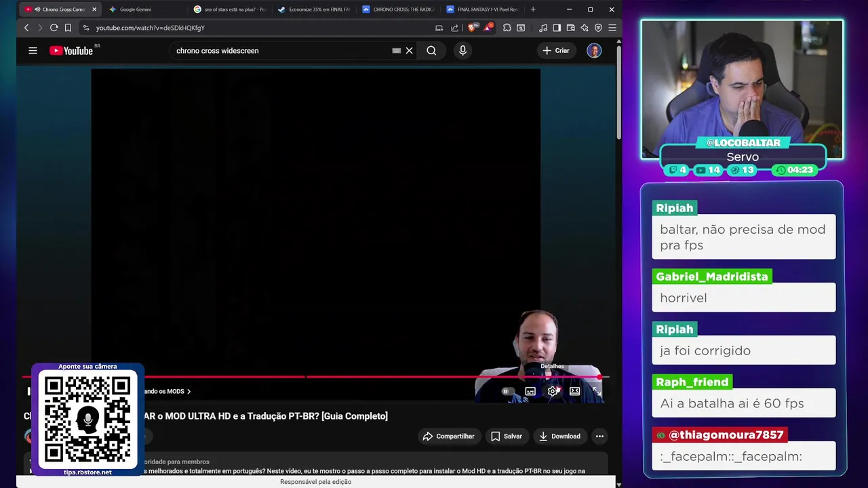The image size is (868, 488).
Task: Open the Leo AI sparkle icon
Action: tap(585, 28)
